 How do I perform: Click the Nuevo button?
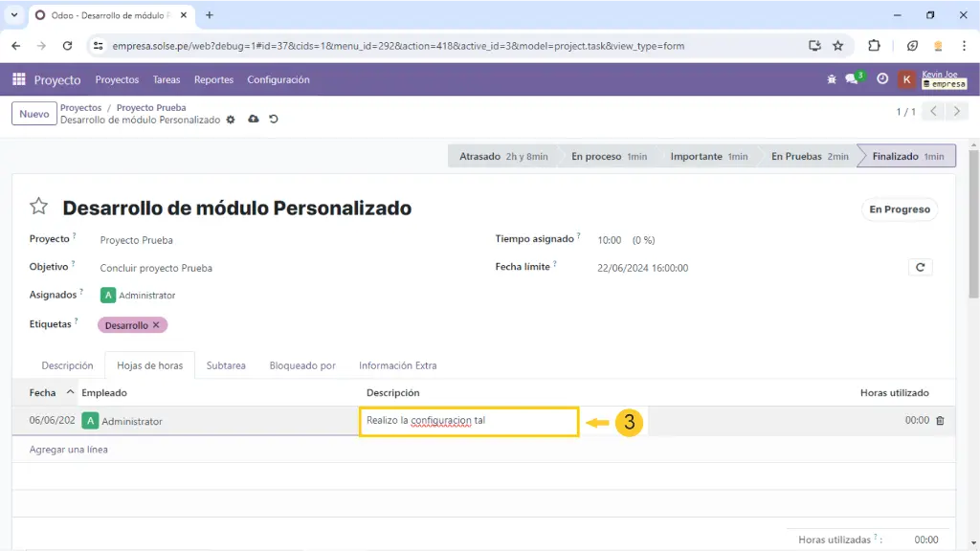point(33,114)
